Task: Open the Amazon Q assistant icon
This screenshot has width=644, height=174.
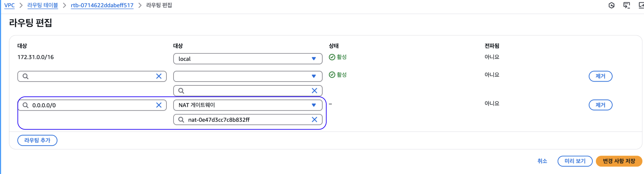Action: pos(612,5)
